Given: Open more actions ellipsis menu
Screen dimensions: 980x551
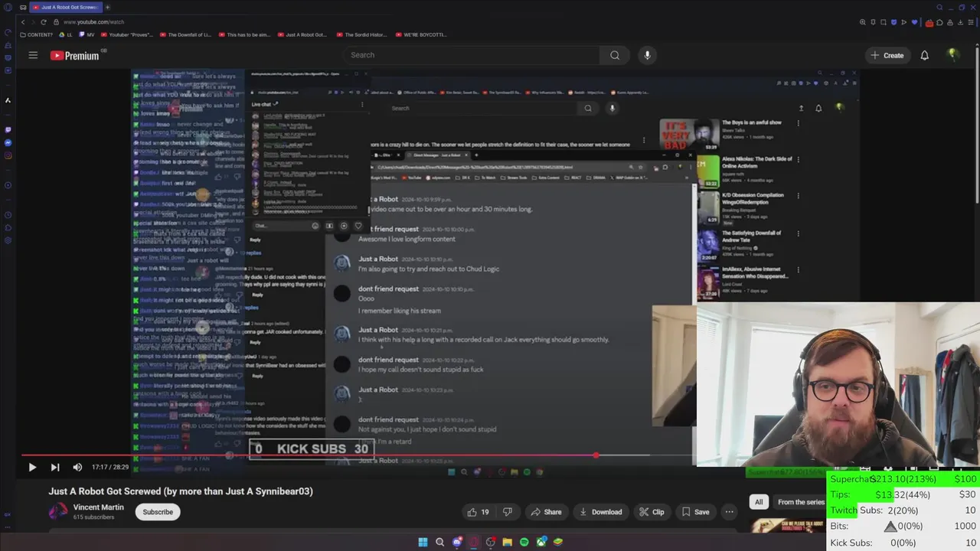Looking at the screenshot, I should pyautogui.click(x=730, y=512).
